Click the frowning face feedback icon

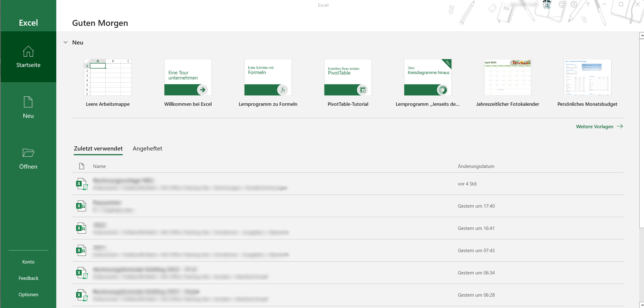point(574,5)
